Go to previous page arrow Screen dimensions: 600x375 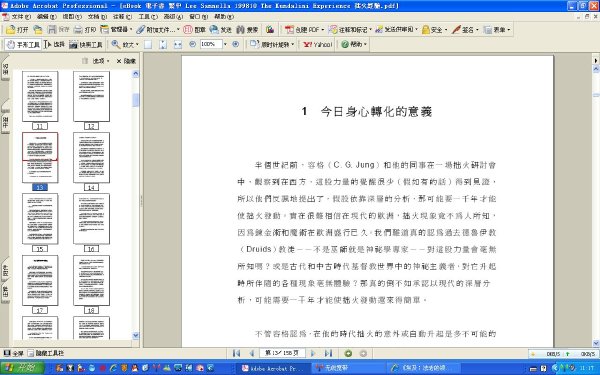coord(251,353)
